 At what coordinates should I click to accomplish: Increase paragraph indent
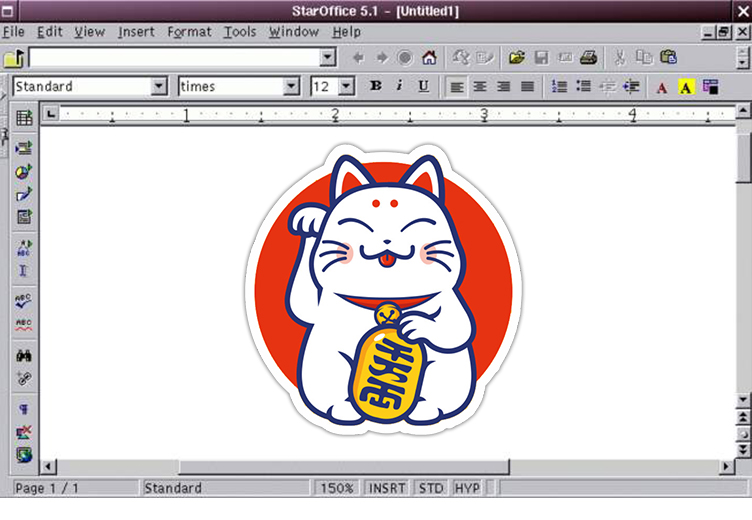(631, 87)
